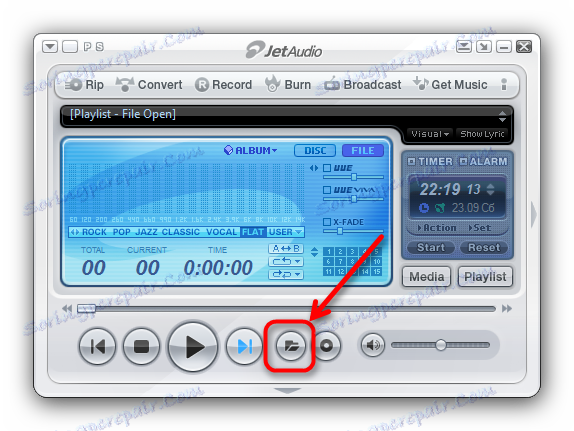The height and width of the screenshot is (431, 574).
Task: Open the Playlist button
Action: 485,277
